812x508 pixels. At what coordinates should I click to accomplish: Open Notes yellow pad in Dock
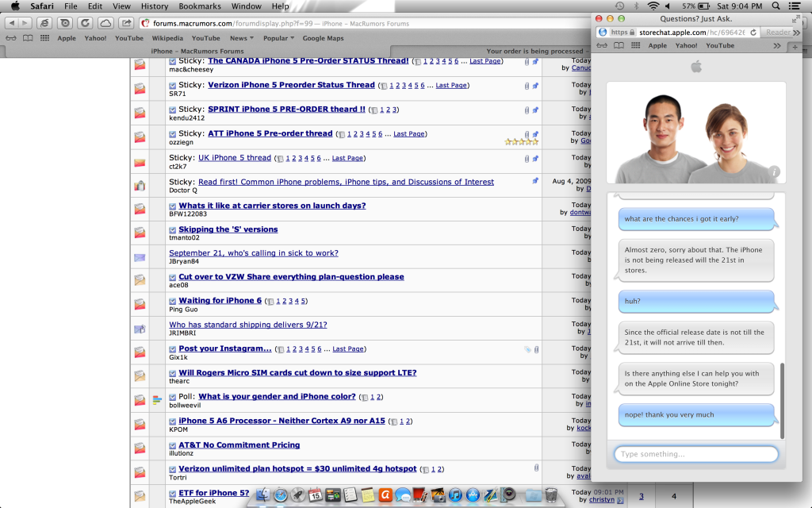[x=368, y=495]
